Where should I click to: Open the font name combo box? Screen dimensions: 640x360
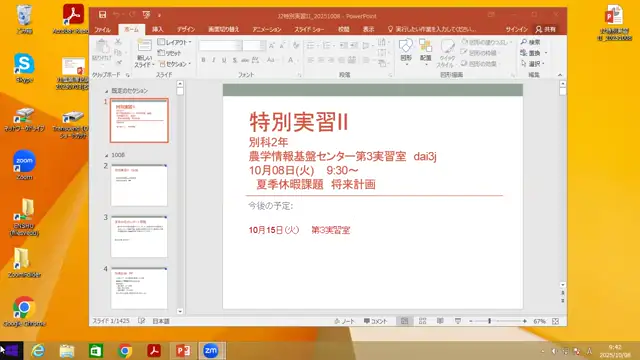[x=220, y=46]
